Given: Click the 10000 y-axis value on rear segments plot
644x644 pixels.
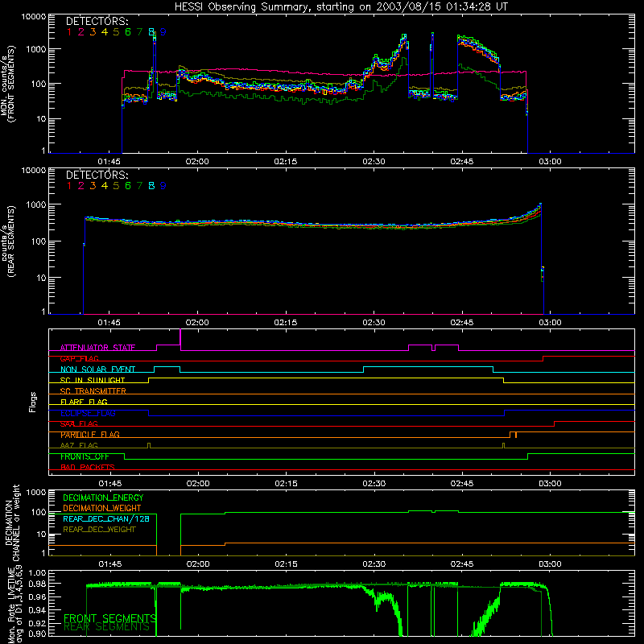Looking at the screenshot, I should pyautogui.click(x=34, y=170).
